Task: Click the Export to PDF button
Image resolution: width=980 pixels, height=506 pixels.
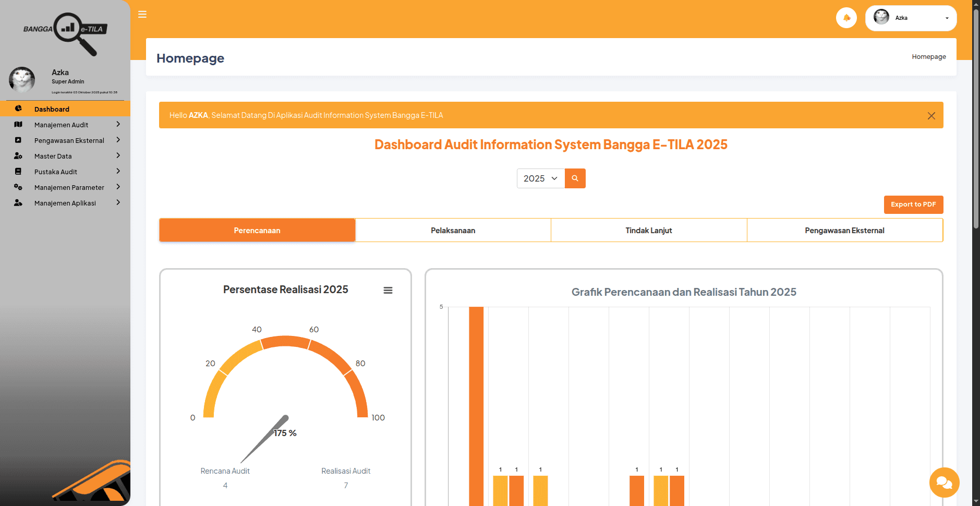Action: point(913,204)
